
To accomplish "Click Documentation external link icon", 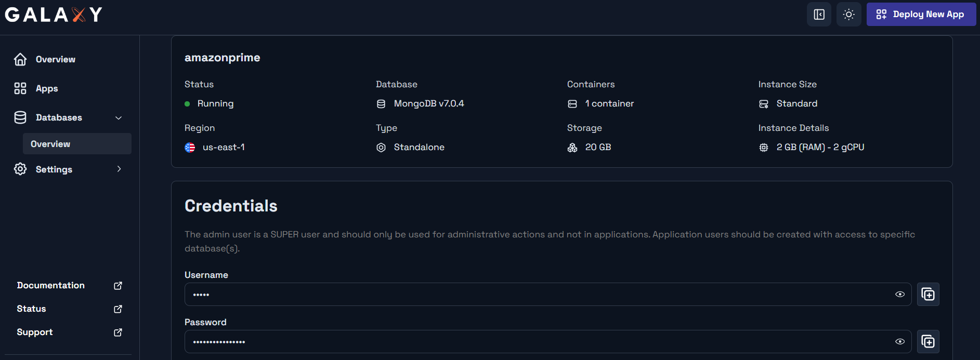I will [118, 286].
